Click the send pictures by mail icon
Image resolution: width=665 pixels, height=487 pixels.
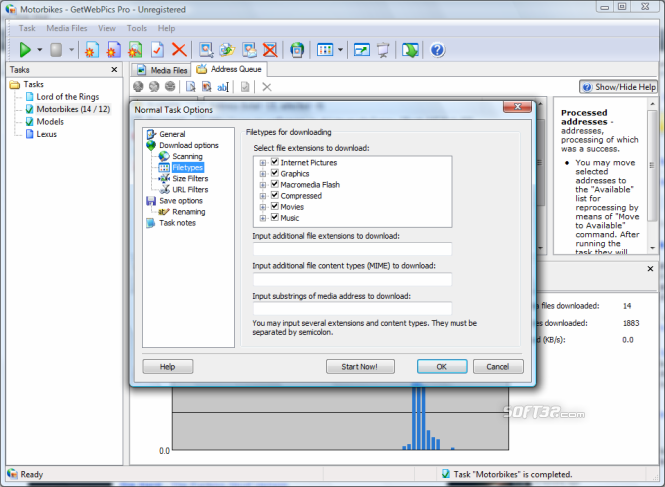point(249,50)
